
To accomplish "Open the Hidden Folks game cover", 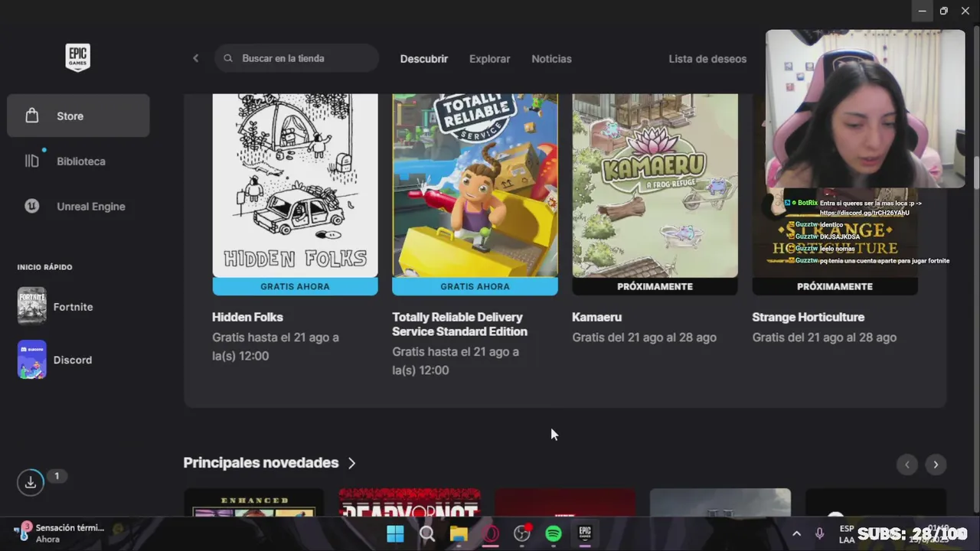I will [x=295, y=185].
